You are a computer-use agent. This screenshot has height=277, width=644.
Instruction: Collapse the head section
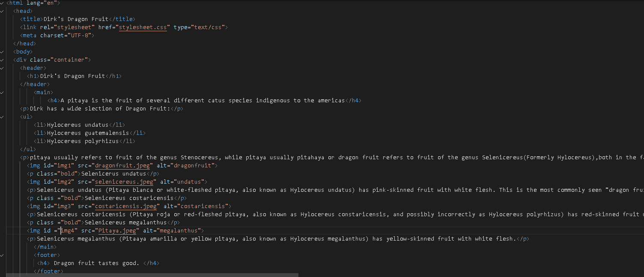click(x=2, y=11)
